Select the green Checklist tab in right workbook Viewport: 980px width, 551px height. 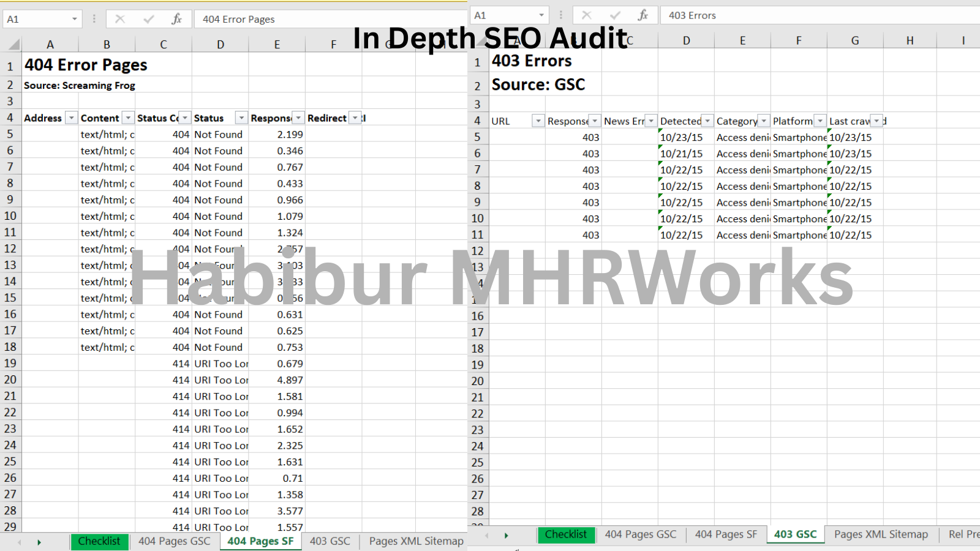[565, 534]
